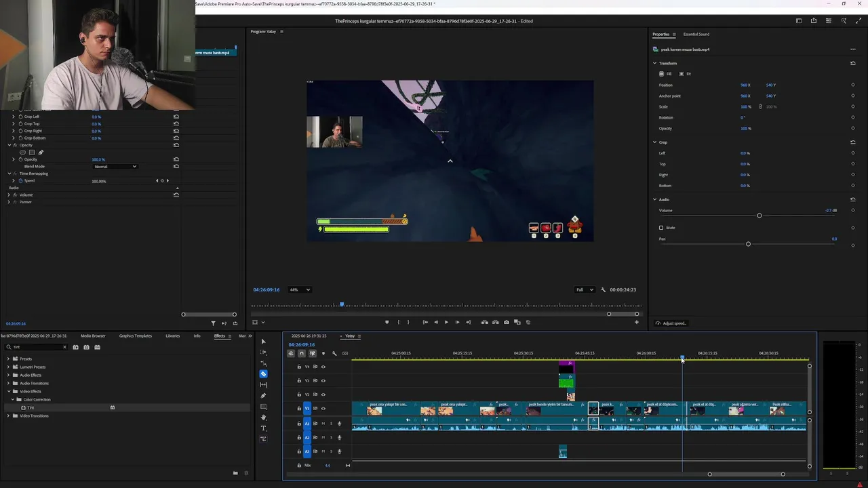The width and height of the screenshot is (868, 488).
Task: Tick the Mute checkbox in Properties audio
Action: [661, 228]
